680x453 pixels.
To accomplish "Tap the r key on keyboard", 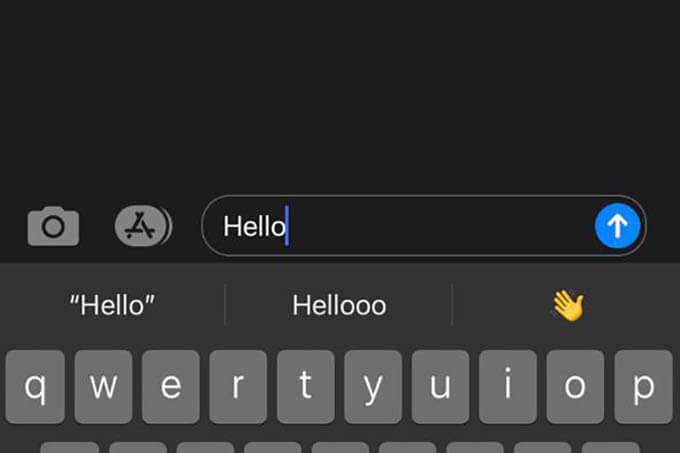I will tap(238, 387).
